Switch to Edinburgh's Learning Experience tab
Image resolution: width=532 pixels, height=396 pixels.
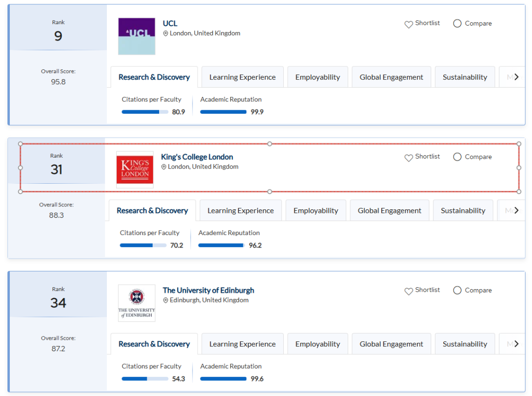point(242,344)
